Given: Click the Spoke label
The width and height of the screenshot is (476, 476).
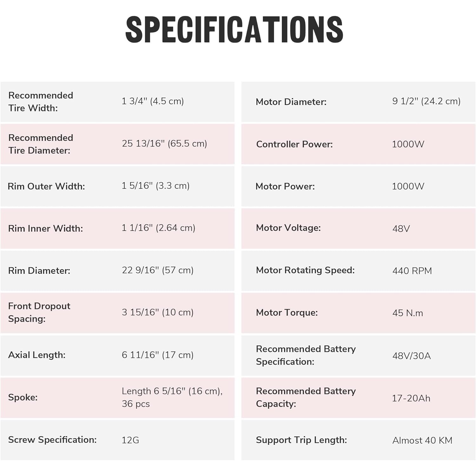Looking at the screenshot, I should 23,397.
